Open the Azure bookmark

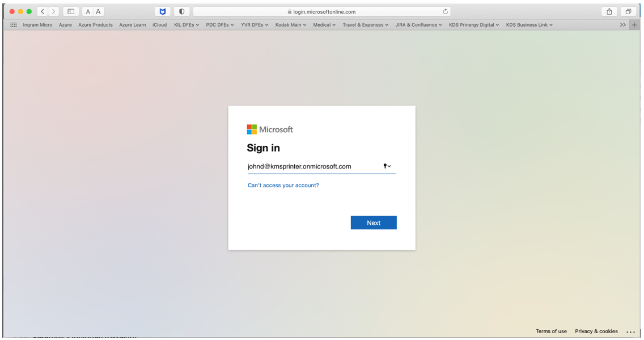pyautogui.click(x=65, y=24)
